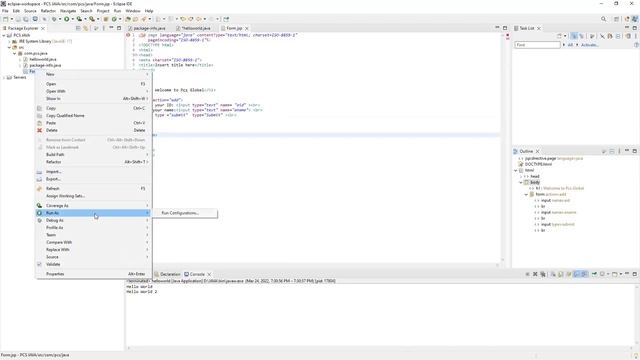Click the New Task icon in Task List
This screenshot has width=640, height=360.
pyautogui.click(x=560, y=36)
